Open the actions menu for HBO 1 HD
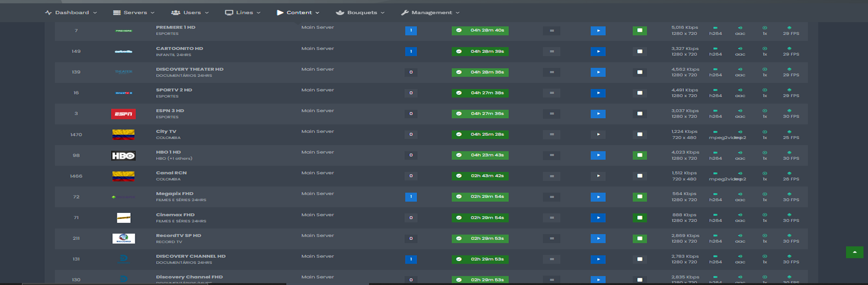 point(552,155)
